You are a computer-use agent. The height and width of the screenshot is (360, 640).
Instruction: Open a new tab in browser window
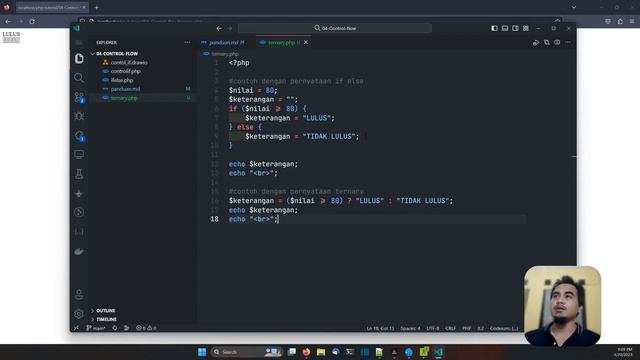point(96,7)
